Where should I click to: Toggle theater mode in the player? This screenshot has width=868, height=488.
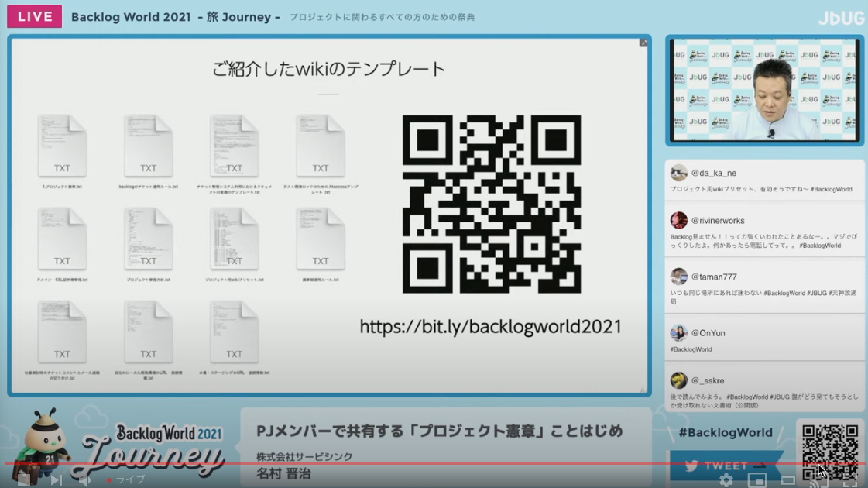pyautogui.click(x=788, y=480)
